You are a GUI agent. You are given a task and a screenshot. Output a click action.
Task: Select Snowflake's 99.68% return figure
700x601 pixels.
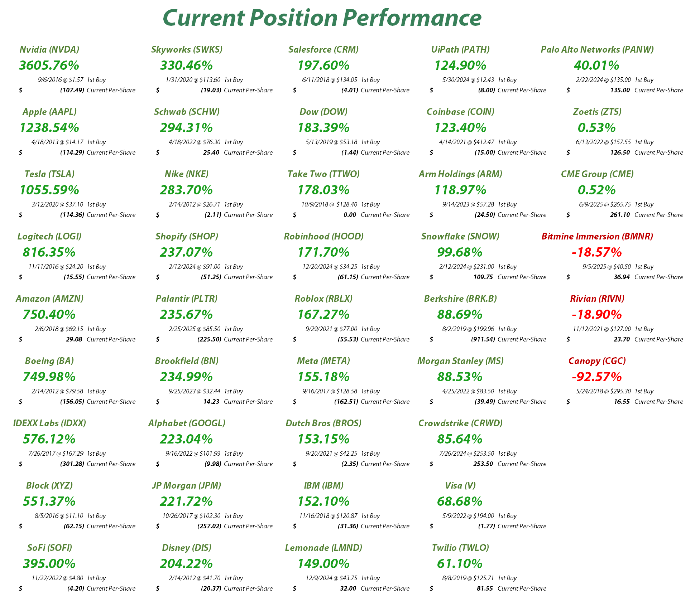[460, 252]
